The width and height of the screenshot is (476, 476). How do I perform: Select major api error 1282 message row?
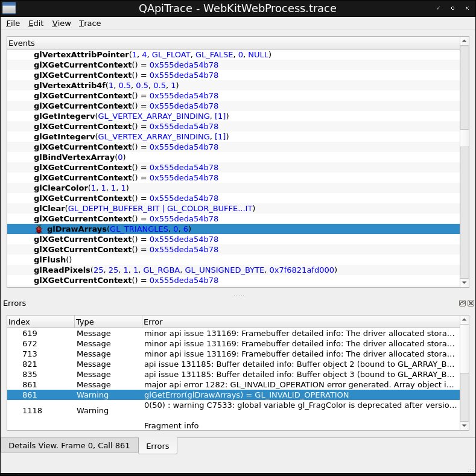click(233, 385)
